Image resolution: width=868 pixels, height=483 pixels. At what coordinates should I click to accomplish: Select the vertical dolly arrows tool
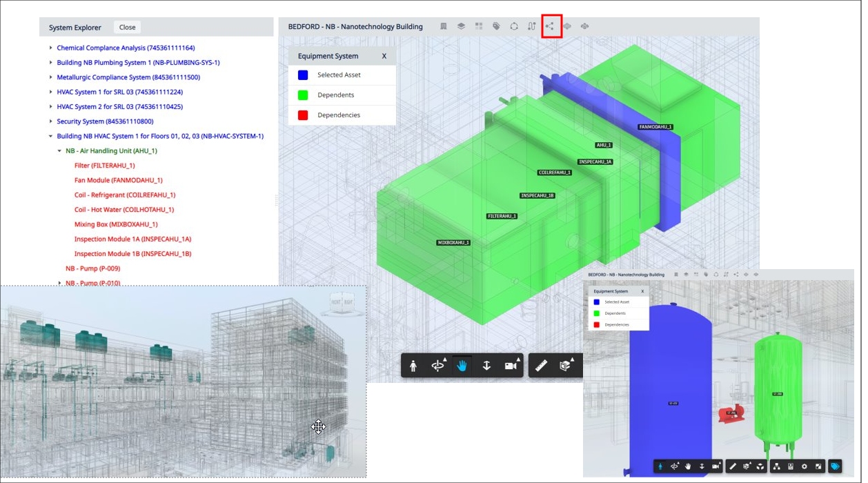pos(486,366)
